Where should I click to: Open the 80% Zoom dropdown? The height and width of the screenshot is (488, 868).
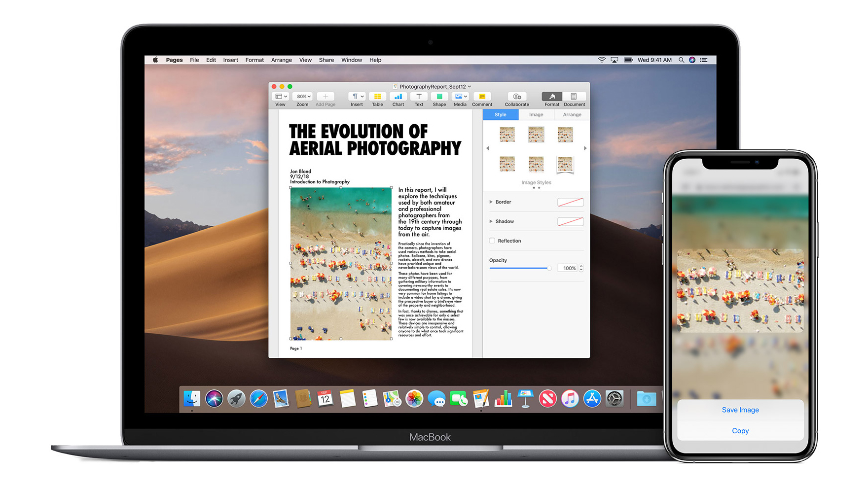pyautogui.click(x=303, y=97)
